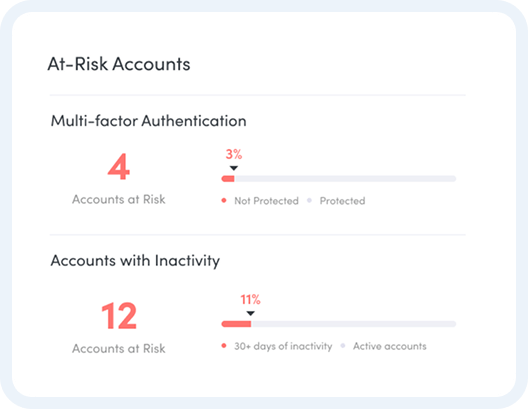Screen dimensions: 528x409
Task: Click the Not Protected legend label
Action: click(x=266, y=201)
